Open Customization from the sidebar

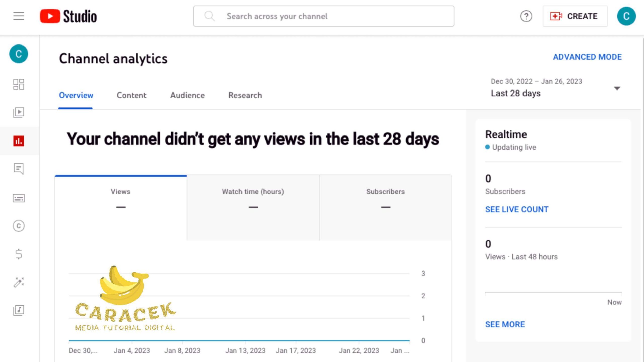click(19, 282)
